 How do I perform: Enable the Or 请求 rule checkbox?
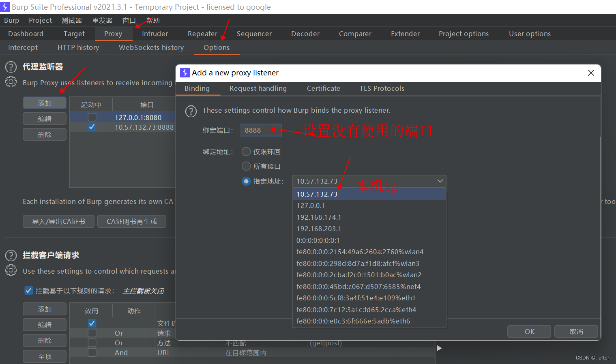pos(92,333)
